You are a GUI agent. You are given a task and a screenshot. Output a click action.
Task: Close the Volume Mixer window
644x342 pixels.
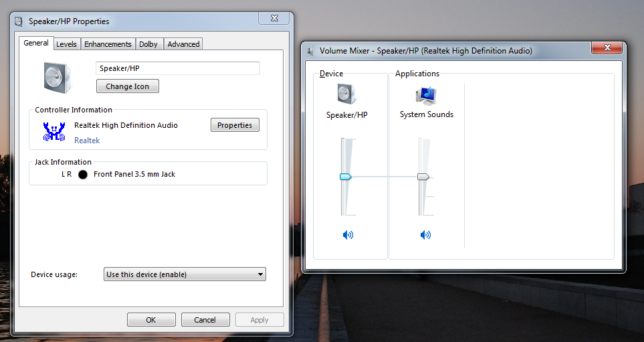coord(607,48)
